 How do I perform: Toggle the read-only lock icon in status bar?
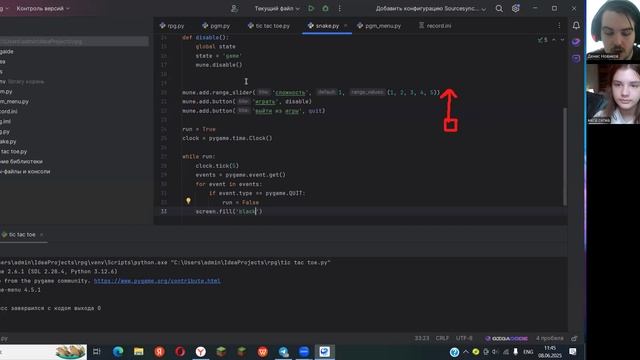pos(574,338)
